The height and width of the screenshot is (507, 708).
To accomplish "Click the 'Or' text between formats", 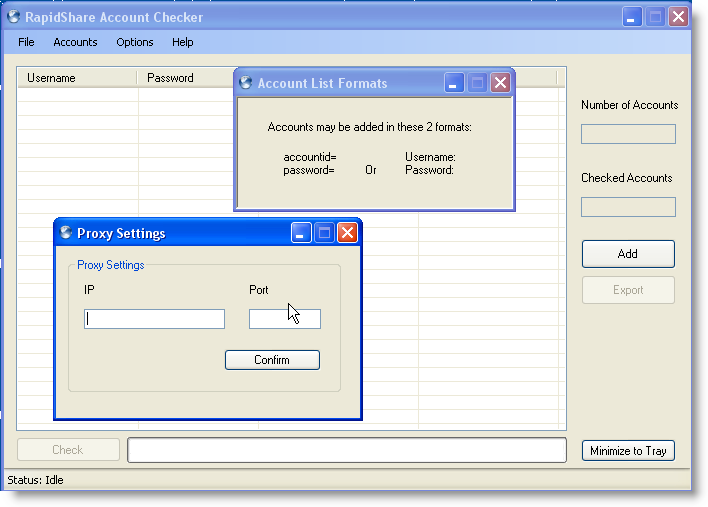I will tap(371, 170).
